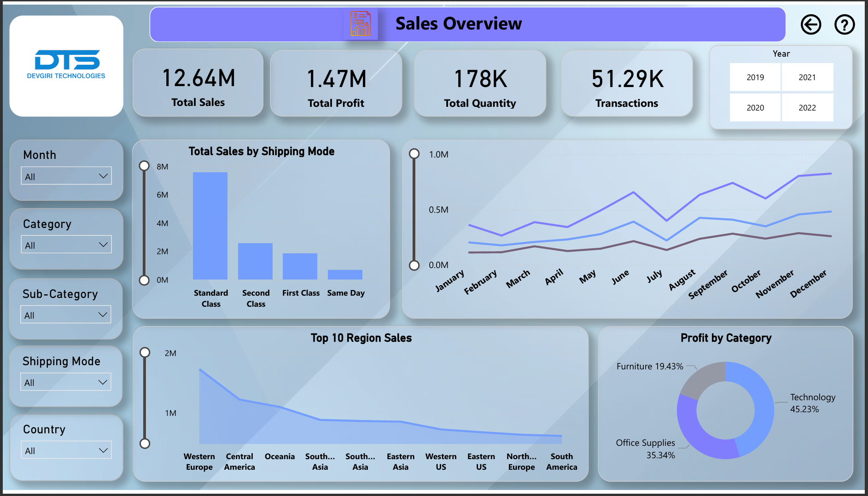The height and width of the screenshot is (496, 868).
Task: Click the Total Profit 1.47M card
Action: click(336, 83)
